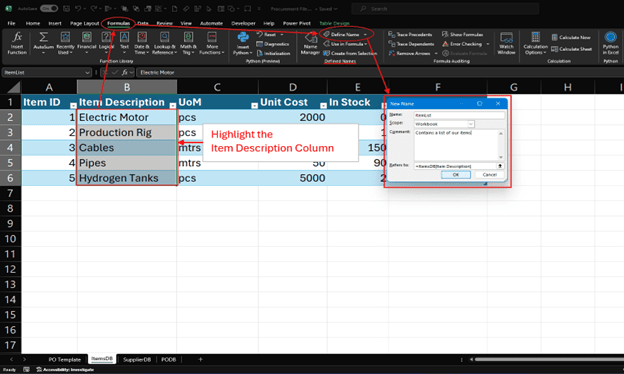Toggle the AutoSave switch
The height and width of the screenshot is (374, 624).
[49, 8]
